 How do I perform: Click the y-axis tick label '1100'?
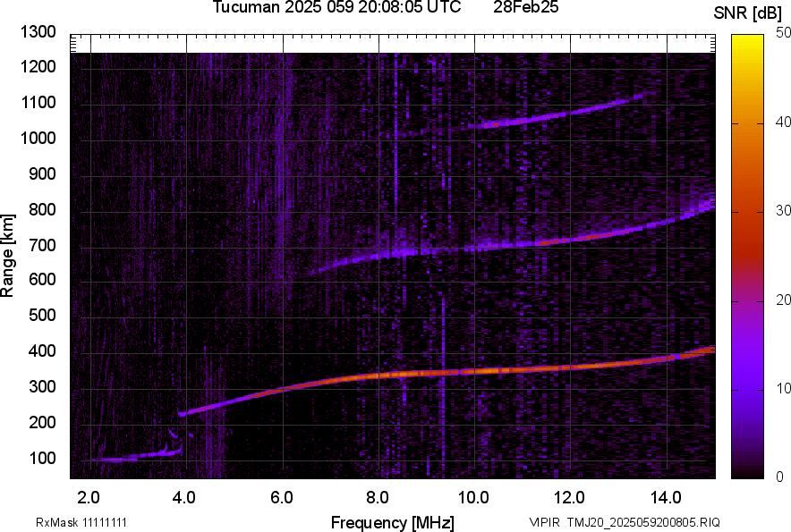coord(38,103)
